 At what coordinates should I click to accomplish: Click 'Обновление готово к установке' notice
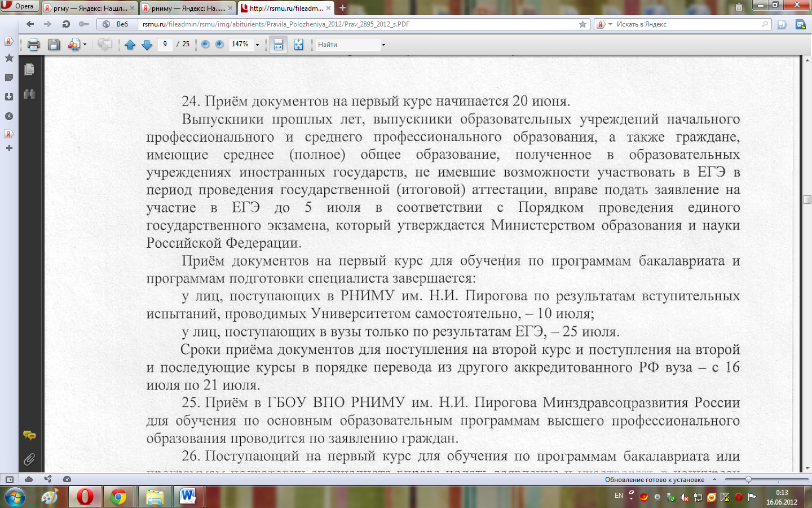(655, 480)
